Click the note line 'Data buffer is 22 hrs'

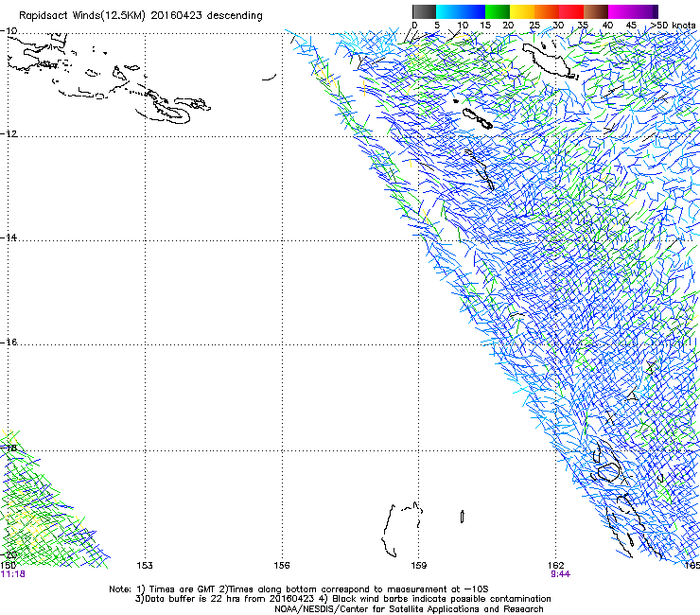click(x=342, y=599)
